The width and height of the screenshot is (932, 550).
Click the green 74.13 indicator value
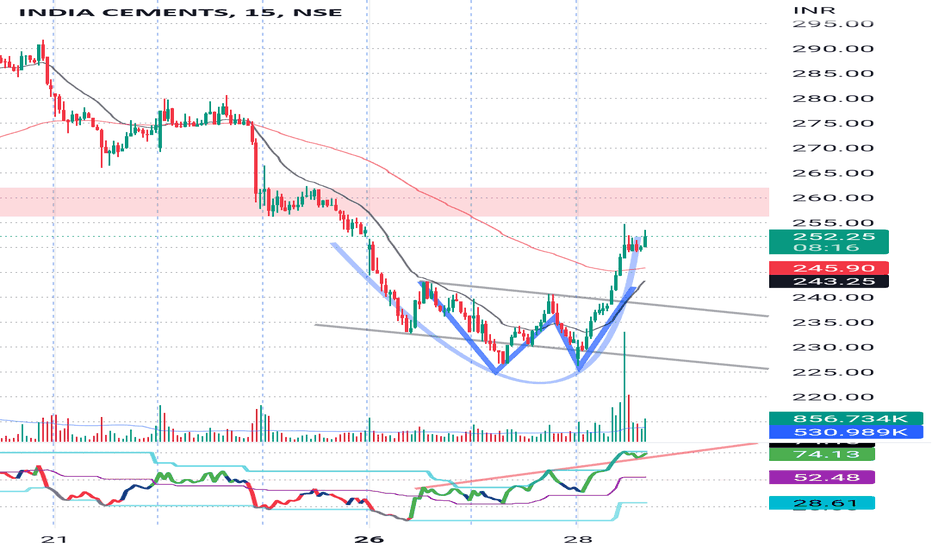pos(821,454)
